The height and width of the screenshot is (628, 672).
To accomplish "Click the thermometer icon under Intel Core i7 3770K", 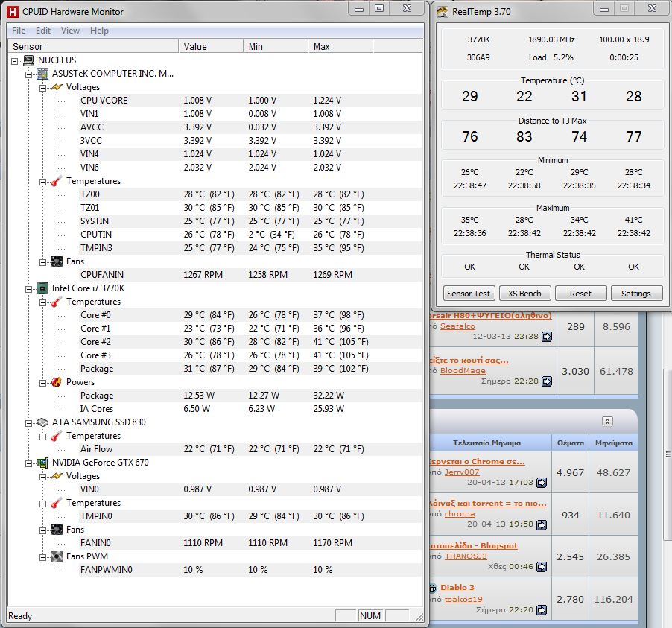I will coord(57,302).
